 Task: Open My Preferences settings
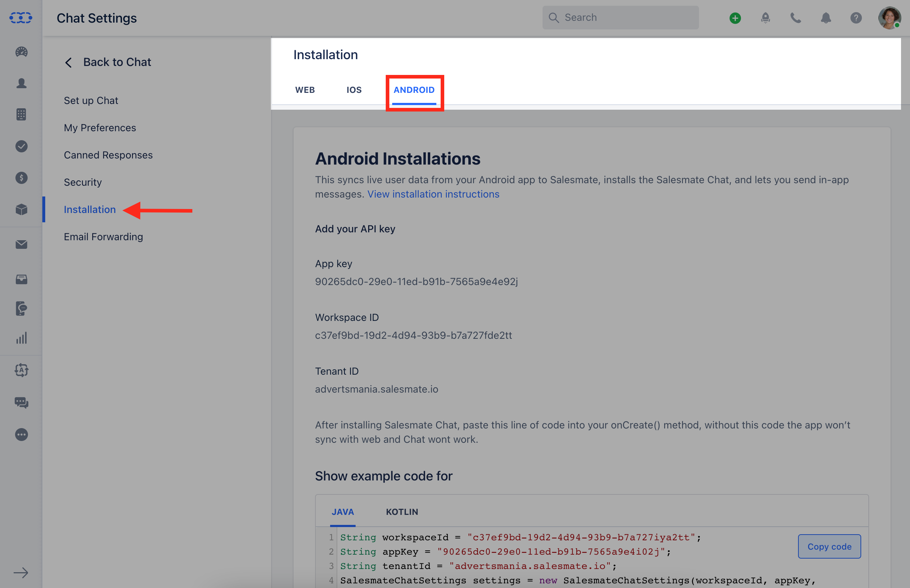(100, 128)
